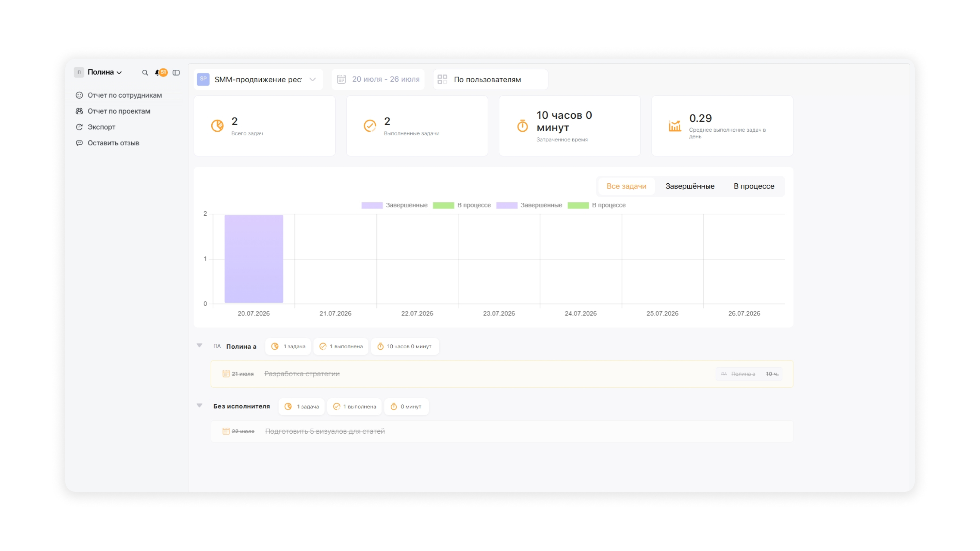980x551 pixels.
Task: Click the chart icon in 0.29 card
Action: [x=675, y=126]
